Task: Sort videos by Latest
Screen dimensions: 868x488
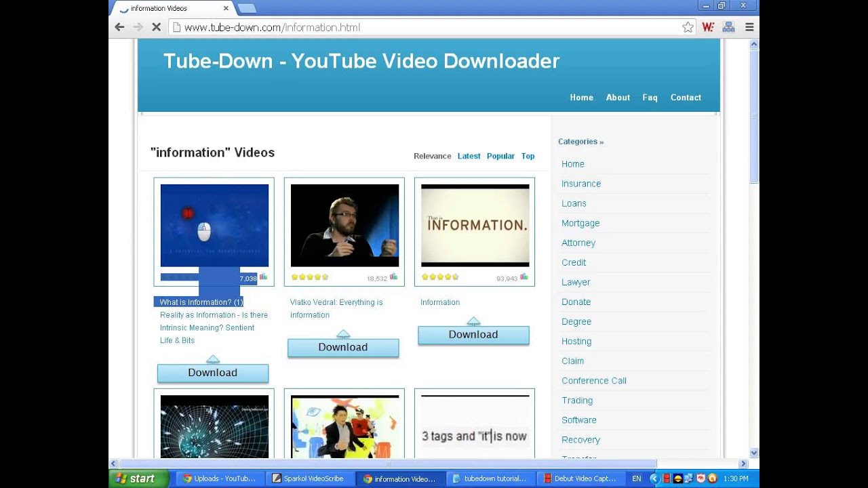Action: 469,156
